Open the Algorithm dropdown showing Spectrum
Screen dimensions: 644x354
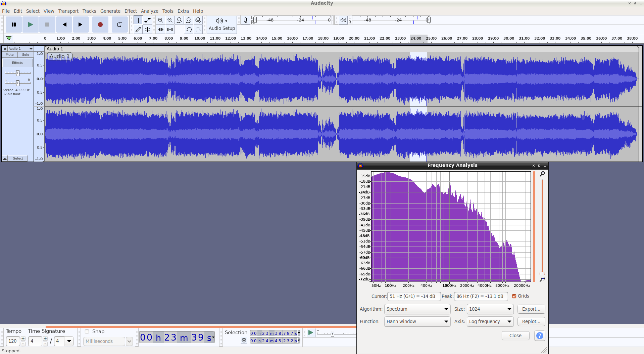click(x=417, y=309)
